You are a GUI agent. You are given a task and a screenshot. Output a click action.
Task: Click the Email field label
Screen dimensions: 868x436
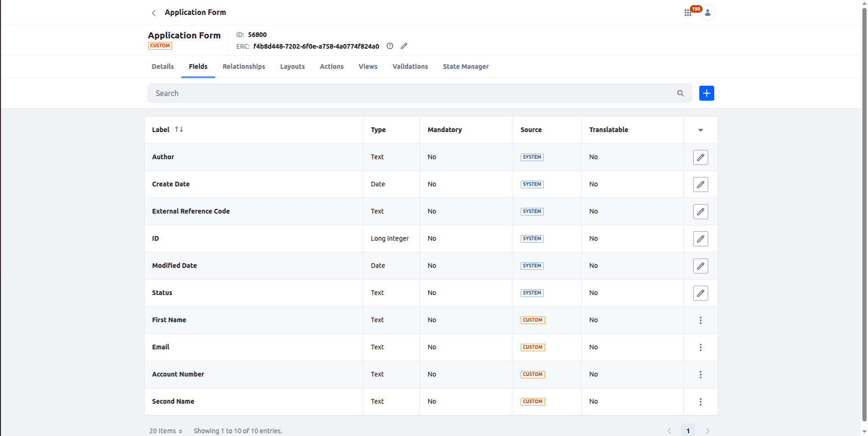tap(161, 347)
